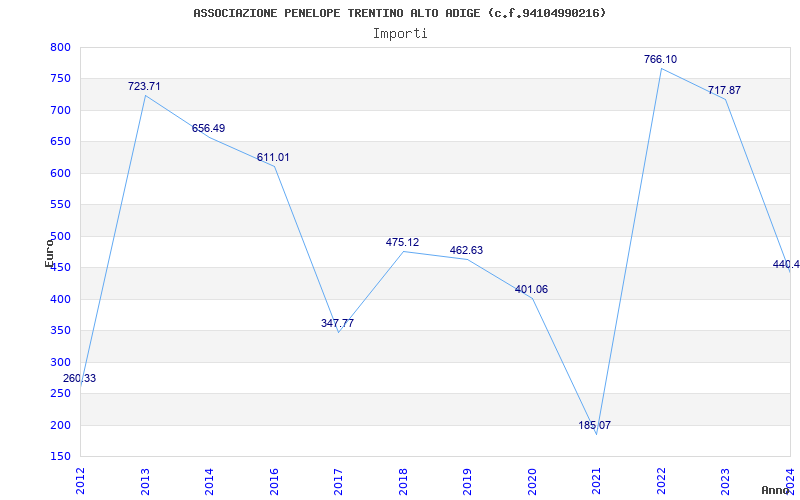800x500 pixels.
Task: Click the 2013 x-axis year label
Action: (x=145, y=481)
